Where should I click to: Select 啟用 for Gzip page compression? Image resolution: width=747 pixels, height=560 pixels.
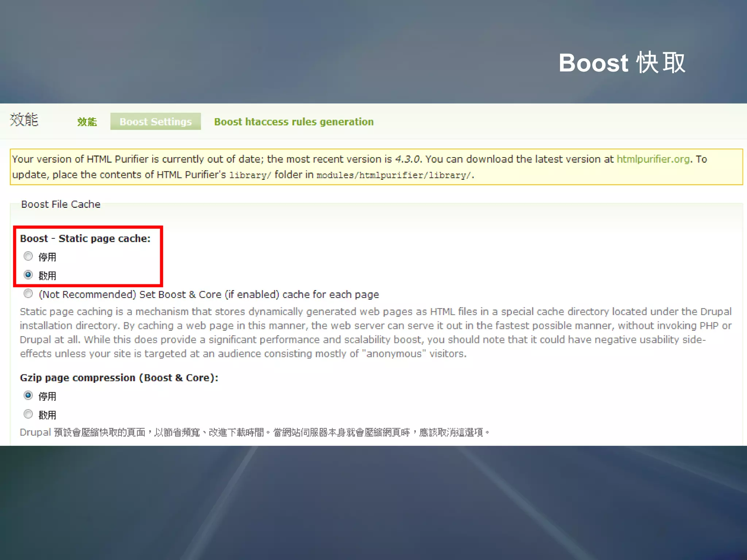click(28, 414)
